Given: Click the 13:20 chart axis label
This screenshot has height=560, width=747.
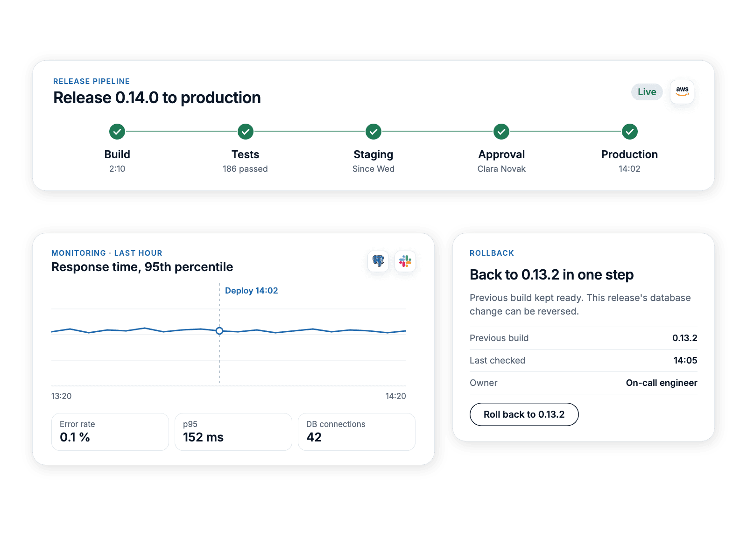Looking at the screenshot, I should point(61,396).
